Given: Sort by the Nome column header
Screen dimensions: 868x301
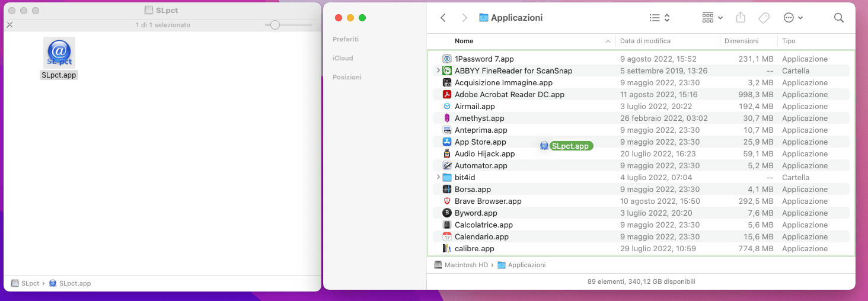Looking at the screenshot, I should (464, 41).
